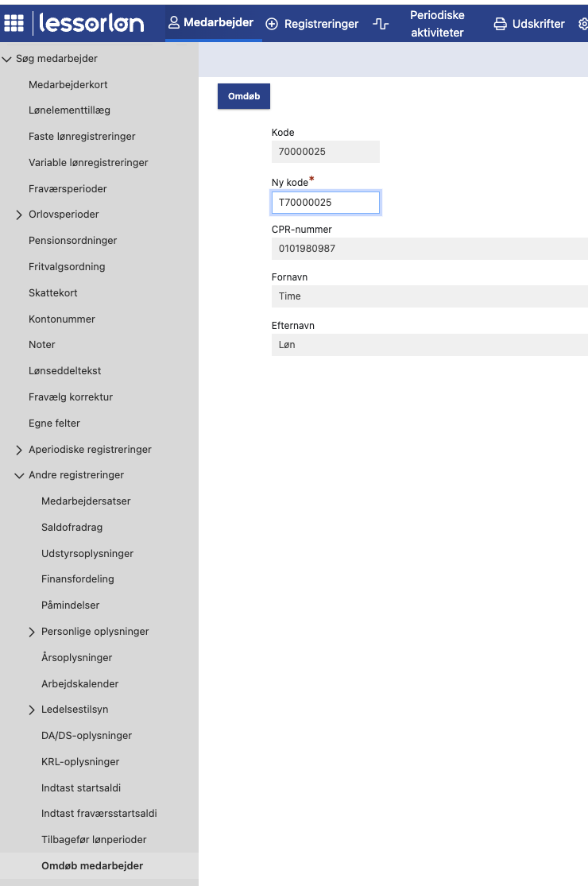Open the settings gear icon

(583, 23)
